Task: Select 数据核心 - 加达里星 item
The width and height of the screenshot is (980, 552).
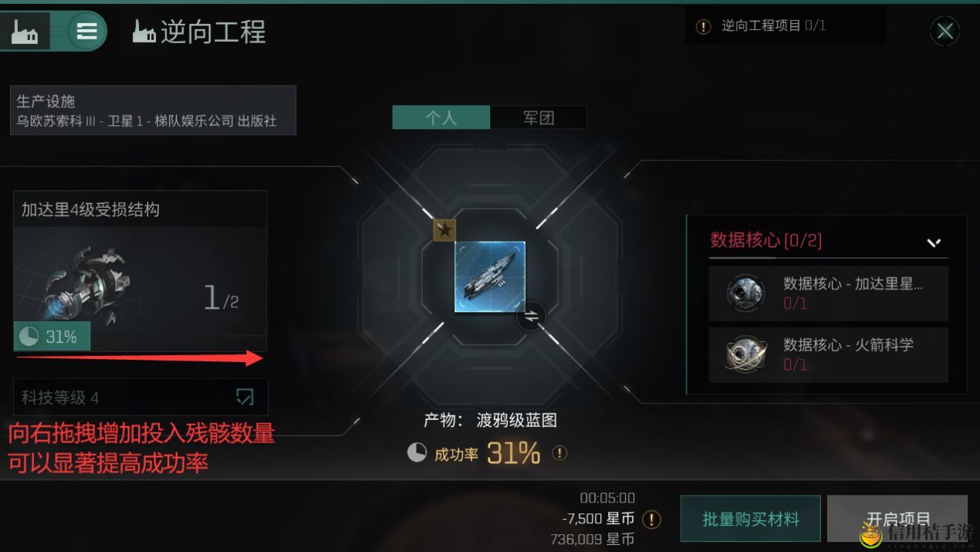Action: click(828, 293)
